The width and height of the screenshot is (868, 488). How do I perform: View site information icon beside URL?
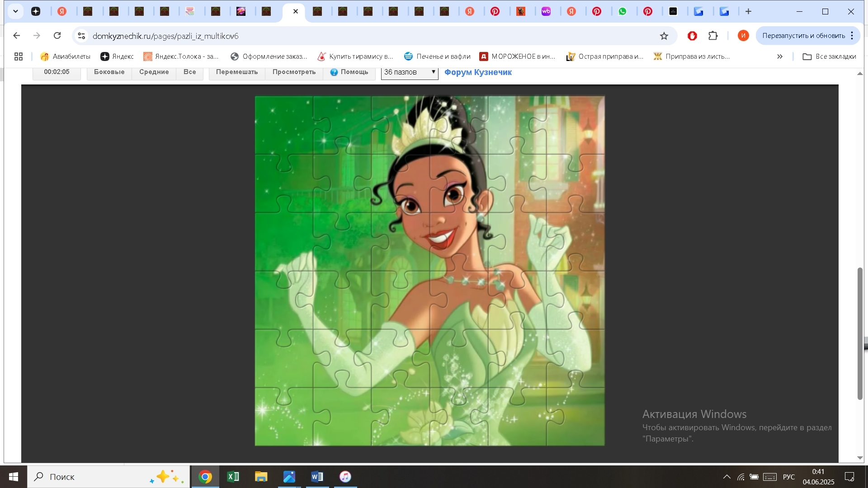(x=81, y=36)
